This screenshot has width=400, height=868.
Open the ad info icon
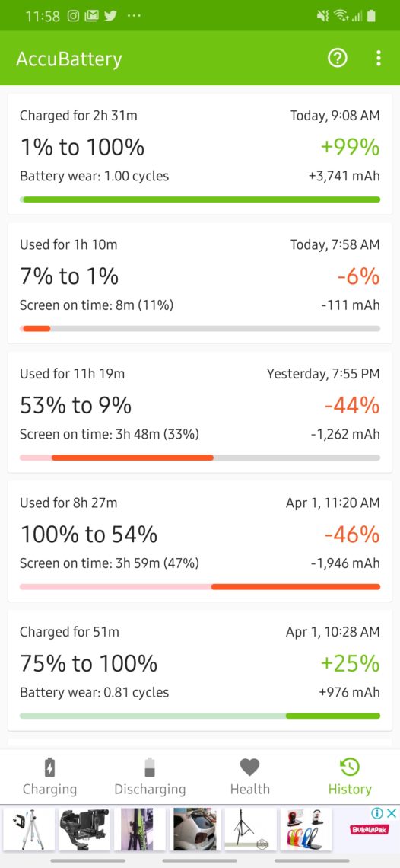pyautogui.click(x=377, y=813)
